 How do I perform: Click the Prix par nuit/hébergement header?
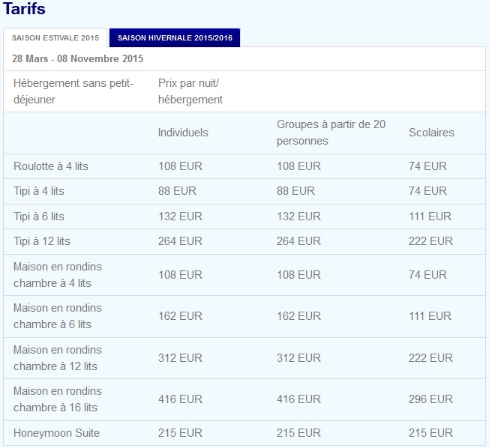coord(190,91)
